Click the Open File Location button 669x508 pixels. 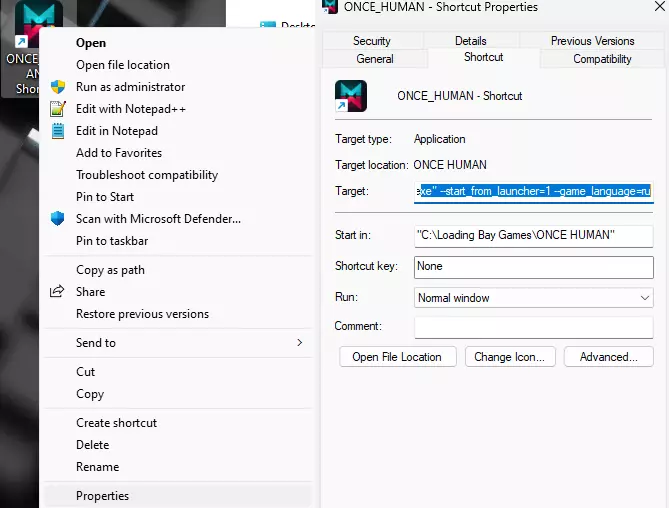[x=397, y=357]
